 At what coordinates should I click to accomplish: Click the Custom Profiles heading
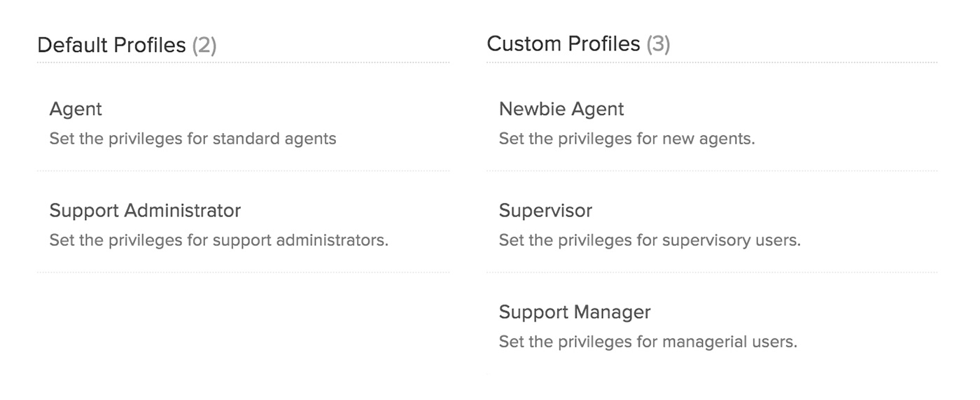tap(563, 44)
